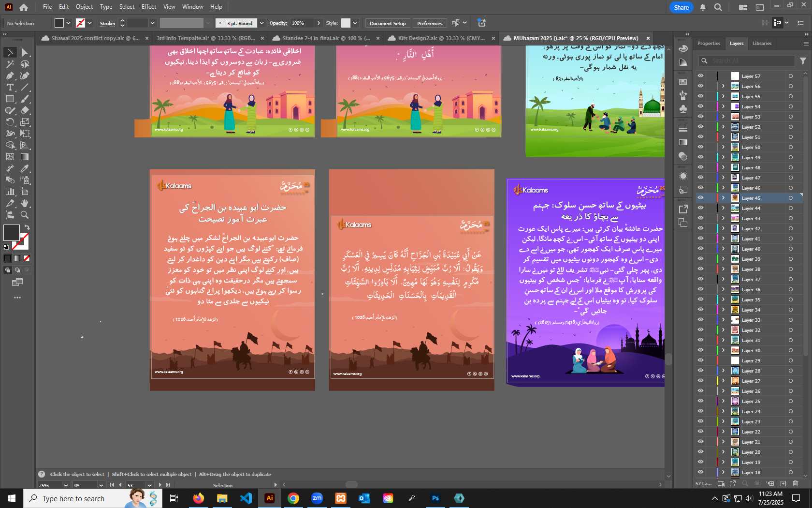This screenshot has height=508, width=812.
Task: Switch to the Properties panel tab
Action: coord(709,44)
